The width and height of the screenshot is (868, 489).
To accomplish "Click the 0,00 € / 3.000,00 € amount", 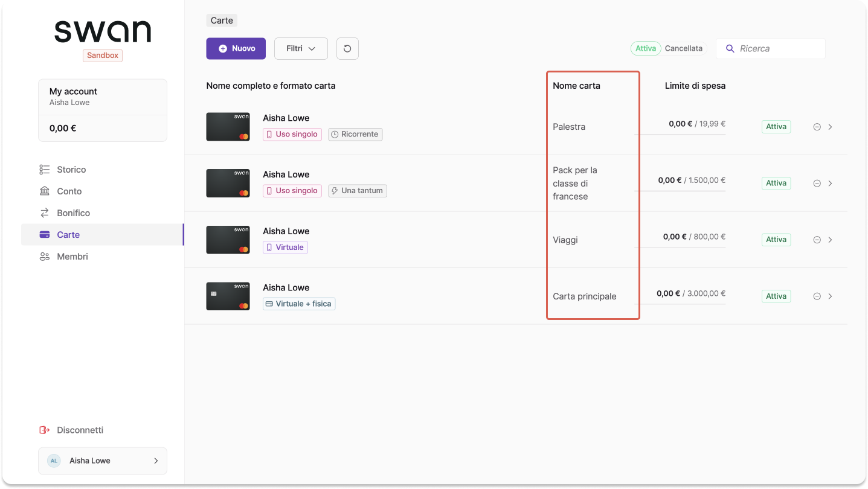I will [x=691, y=293].
